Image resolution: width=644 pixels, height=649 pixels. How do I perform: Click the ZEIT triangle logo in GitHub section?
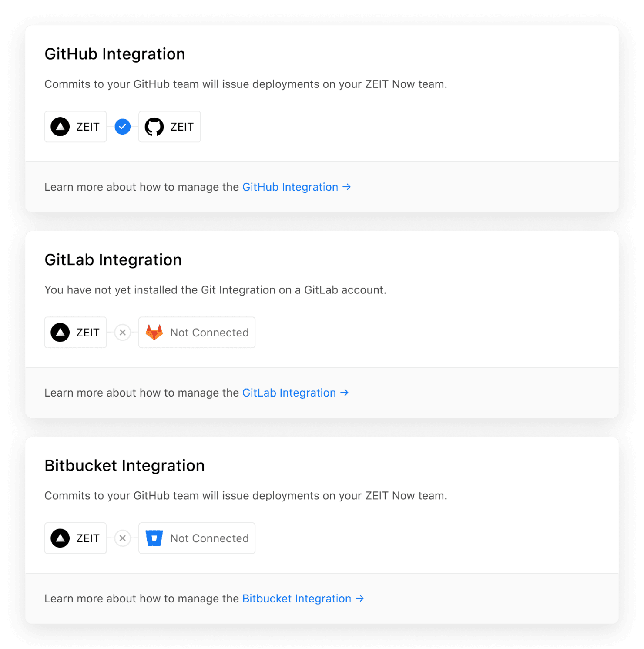(x=60, y=127)
